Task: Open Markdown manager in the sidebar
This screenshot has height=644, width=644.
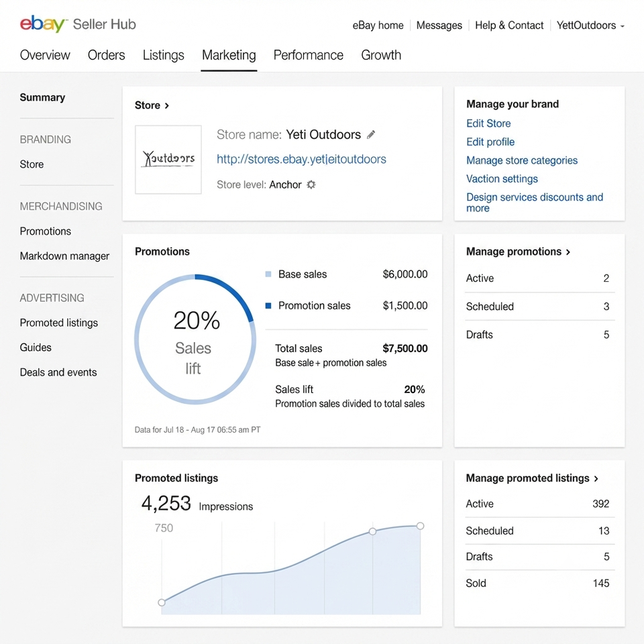Action: tap(64, 256)
